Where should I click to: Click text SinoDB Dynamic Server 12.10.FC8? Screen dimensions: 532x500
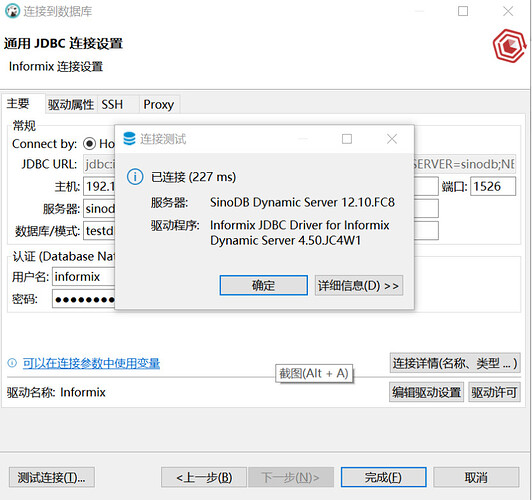click(302, 202)
